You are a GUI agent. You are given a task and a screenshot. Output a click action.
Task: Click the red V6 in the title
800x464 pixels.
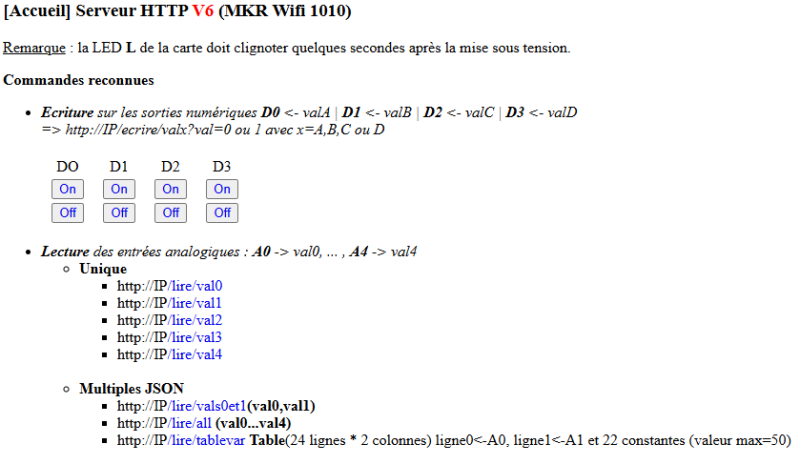pyautogui.click(x=203, y=11)
